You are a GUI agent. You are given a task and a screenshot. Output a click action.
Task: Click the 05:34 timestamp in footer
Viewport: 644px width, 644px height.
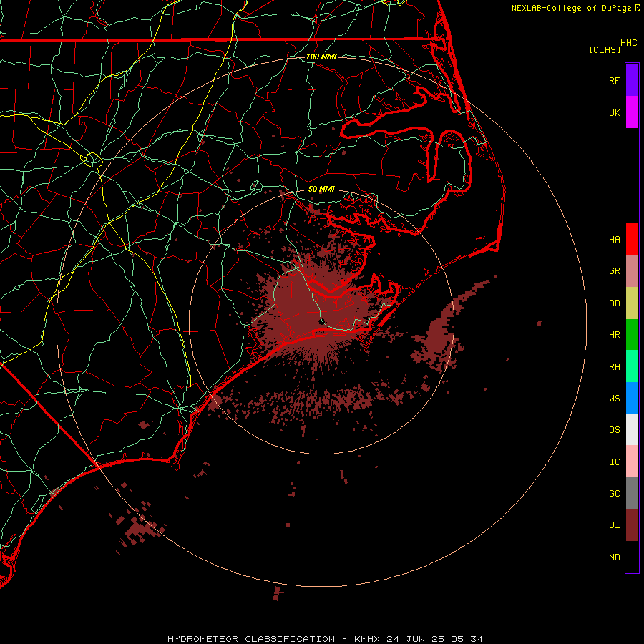coord(467,639)
